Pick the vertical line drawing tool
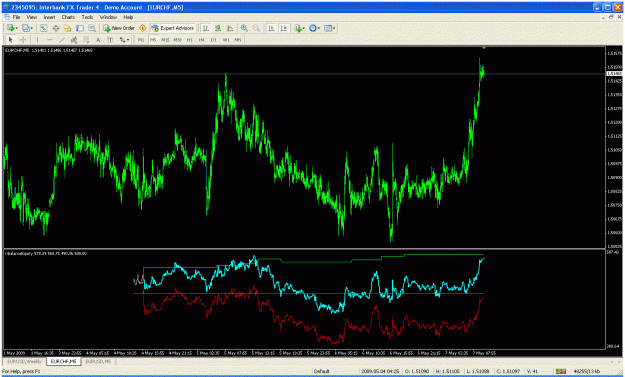 (x=37, y=39)
